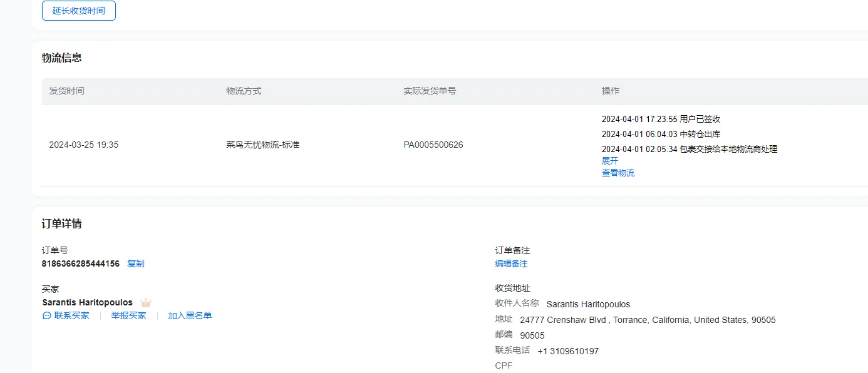Click logistics method 菜鸟无忧物流-标准
The image size is (868, 373).
263,145
